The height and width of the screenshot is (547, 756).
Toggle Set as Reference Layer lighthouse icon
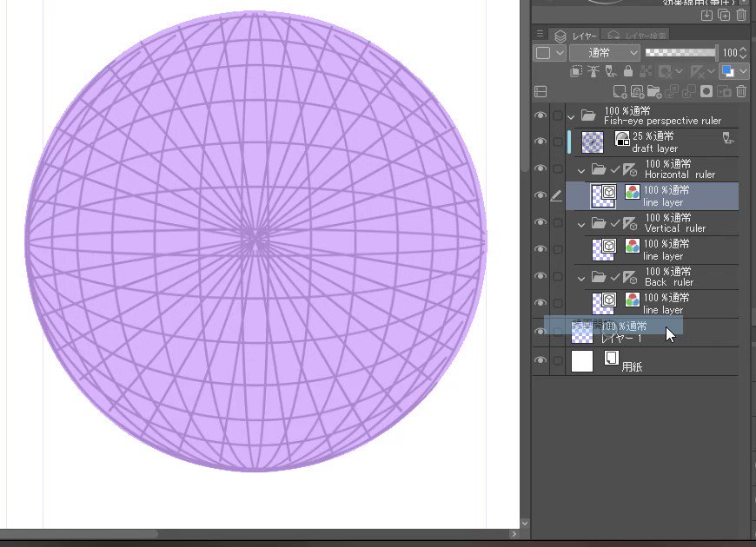point(593,72)
